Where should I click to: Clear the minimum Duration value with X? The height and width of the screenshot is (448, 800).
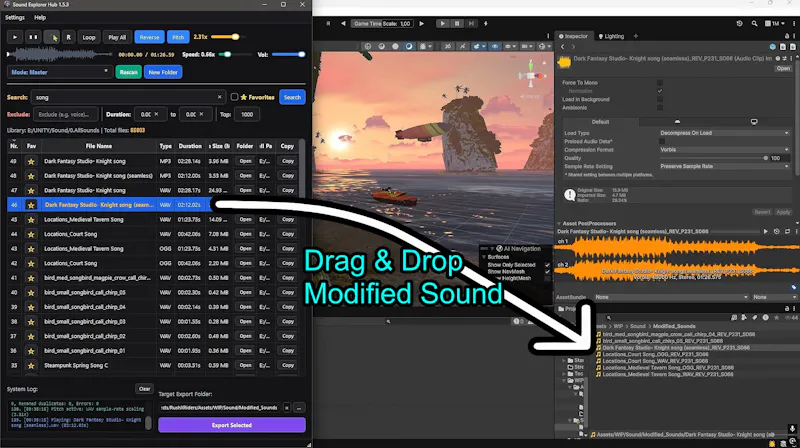[x=156, y=114]
